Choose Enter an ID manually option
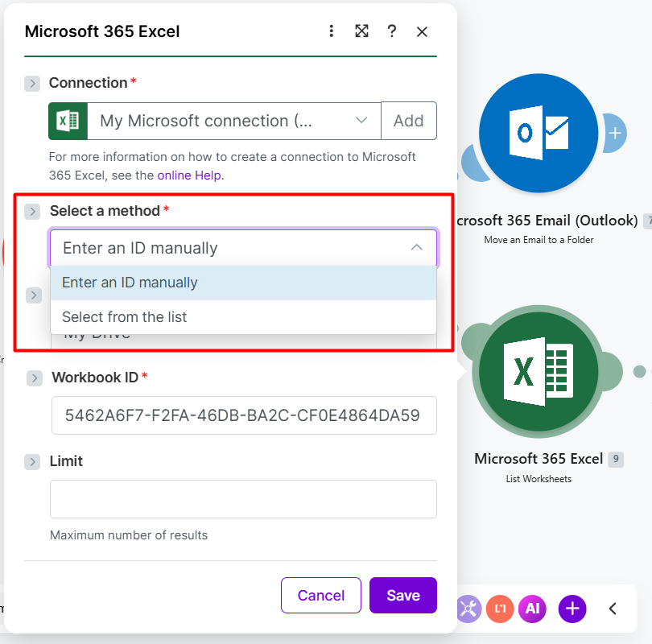Image resolution: width=652 pixels, height=644 pixels. [243, 283]
